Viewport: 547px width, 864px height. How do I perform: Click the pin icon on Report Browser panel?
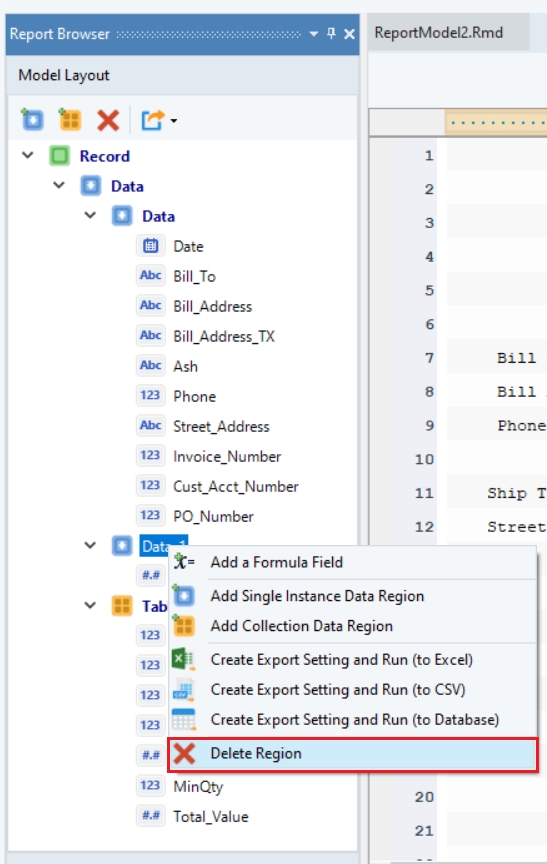331,34
